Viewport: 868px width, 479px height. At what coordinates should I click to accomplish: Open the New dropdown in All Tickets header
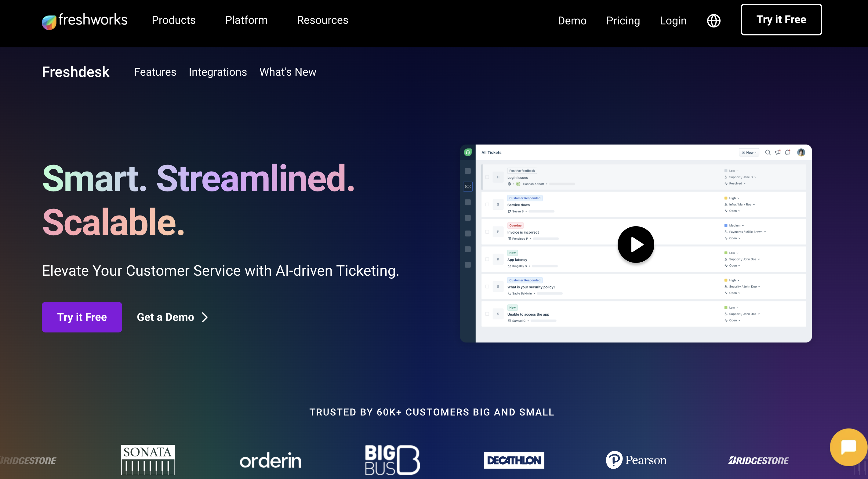pos(749,152)
